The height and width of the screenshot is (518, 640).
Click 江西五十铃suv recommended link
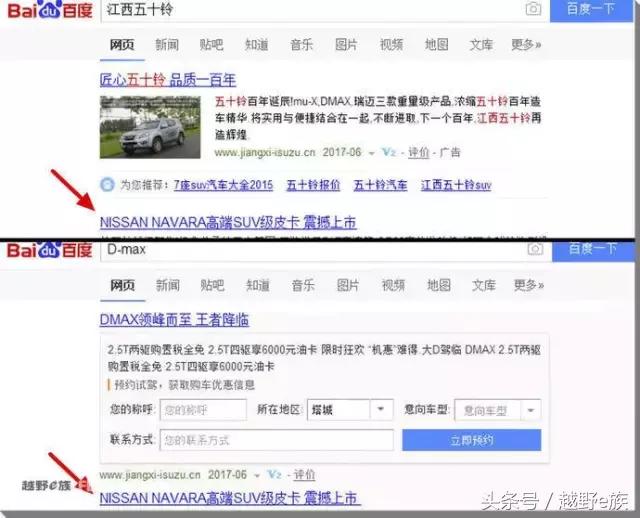(456, 185)
